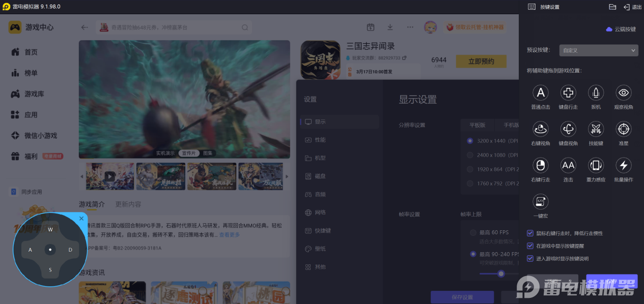Screen dimensions: 644x304
Task: Click the 退出 exit button
Action: pos(633,7)
